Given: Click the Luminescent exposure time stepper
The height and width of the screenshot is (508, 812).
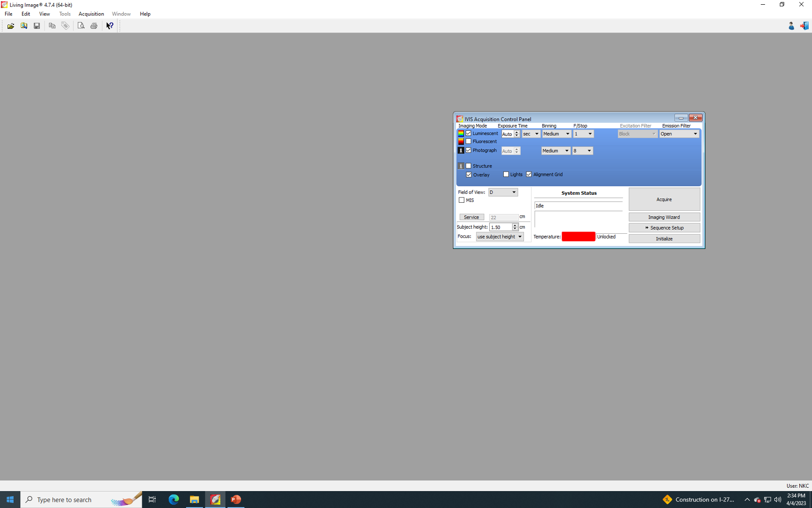Looking at the screenshot, I should pos(516,134).
